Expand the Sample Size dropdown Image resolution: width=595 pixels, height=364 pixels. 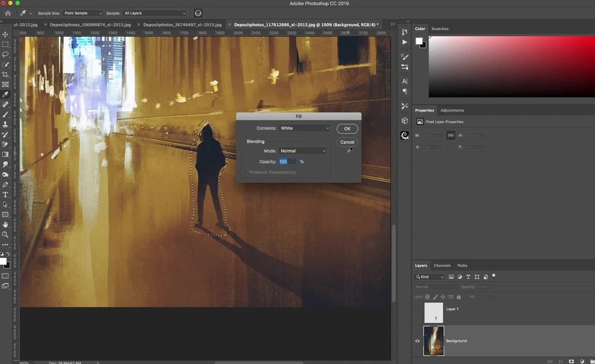point(83,13)
